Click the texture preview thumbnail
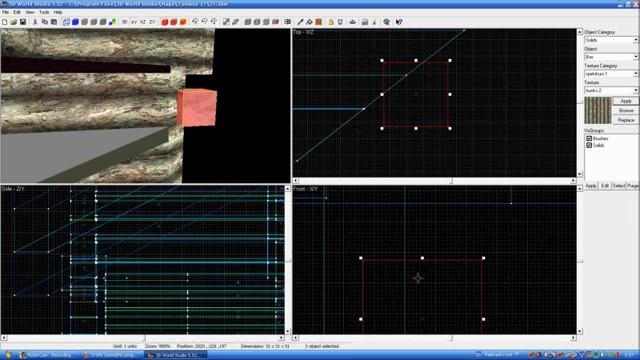Viewport: 640px width, 360px height. pos(598,110)
